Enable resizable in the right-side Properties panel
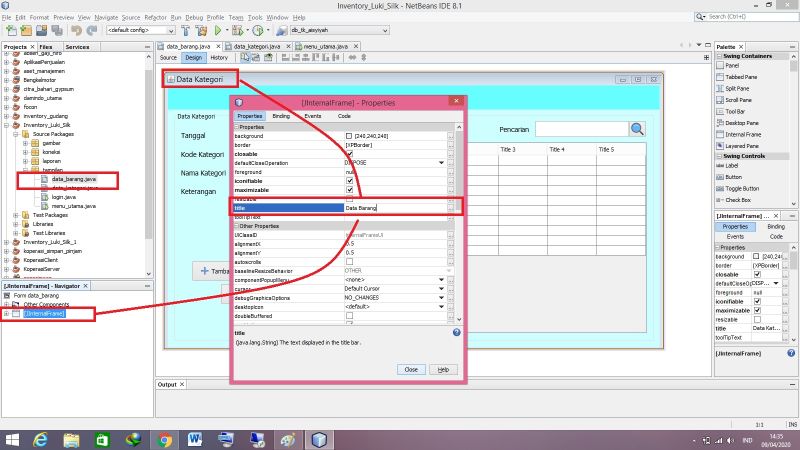Viewport: 800px width, 450px height. click(x=757, y=319)
